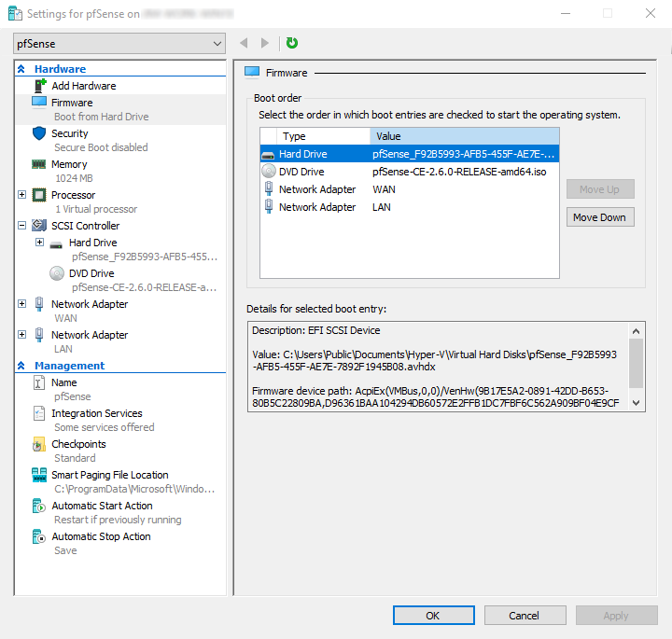The height and width of the screenshot is (639, 672).
Task: Collapse the Hardware section header
Action: point(21,69)
